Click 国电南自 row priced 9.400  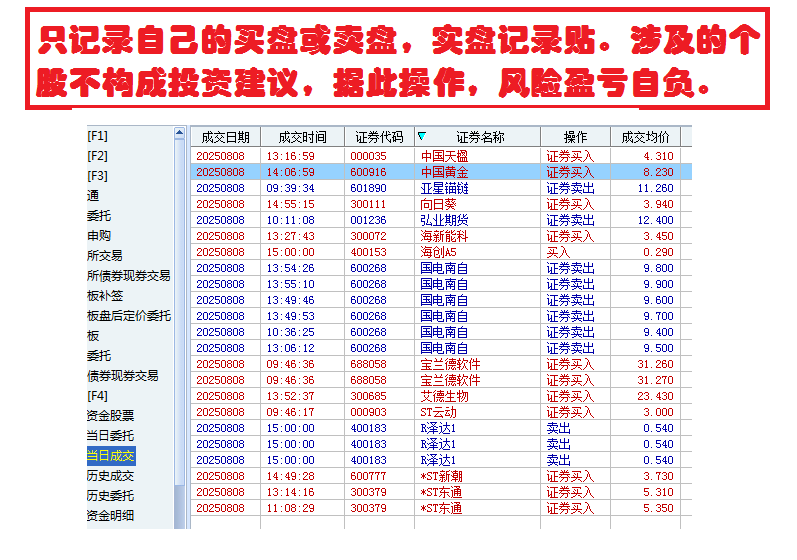441,332
